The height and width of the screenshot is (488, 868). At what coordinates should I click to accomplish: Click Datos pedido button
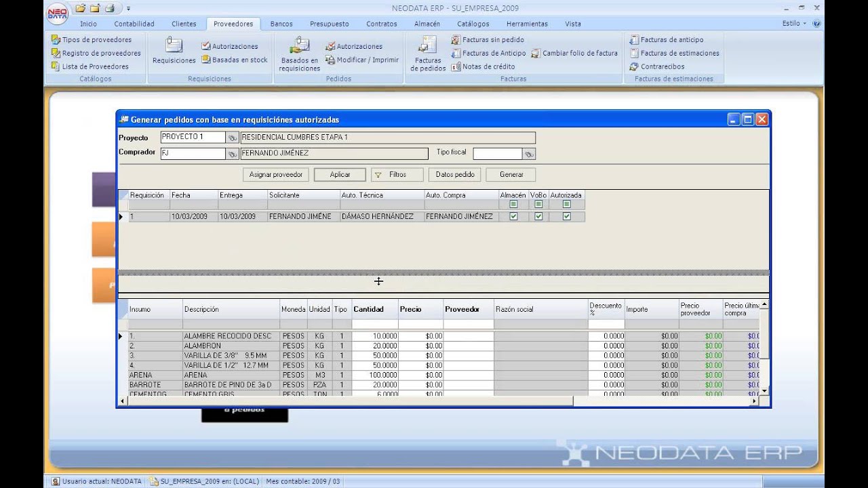pyautogui.click(x=455, y=174)
